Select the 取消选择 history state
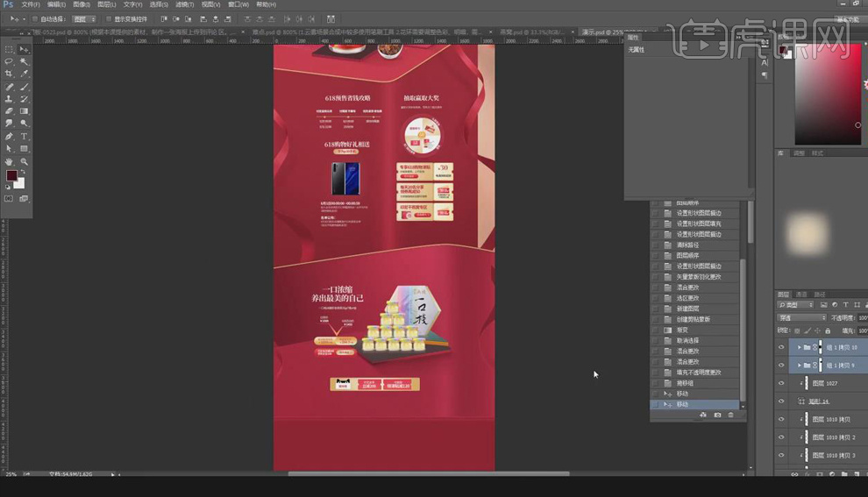This screenshot has width=868, height=497. click(x=687, y=340)
